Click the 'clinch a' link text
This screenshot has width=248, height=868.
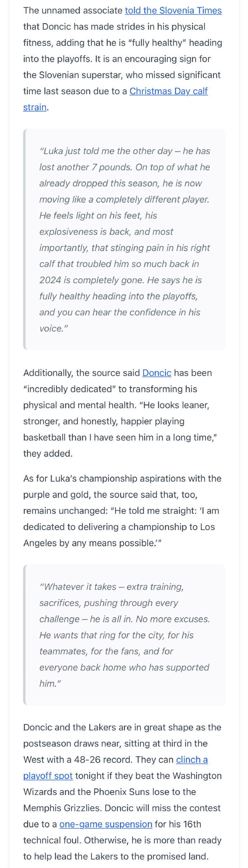192,760
